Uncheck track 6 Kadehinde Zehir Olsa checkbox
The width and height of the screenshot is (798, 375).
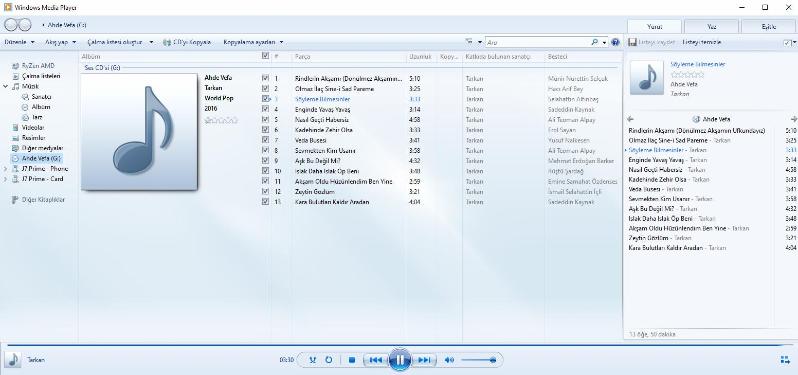click(265, 130)
